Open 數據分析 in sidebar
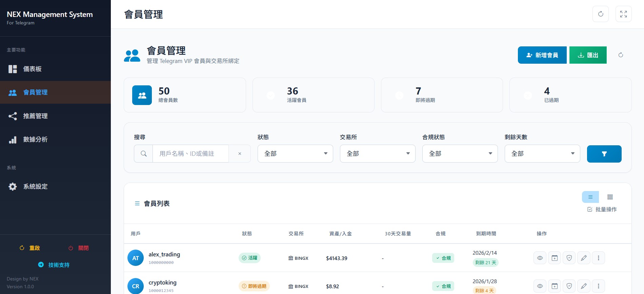Image resolution: width=644 pixels, height=294 pixels. [35, 140]
